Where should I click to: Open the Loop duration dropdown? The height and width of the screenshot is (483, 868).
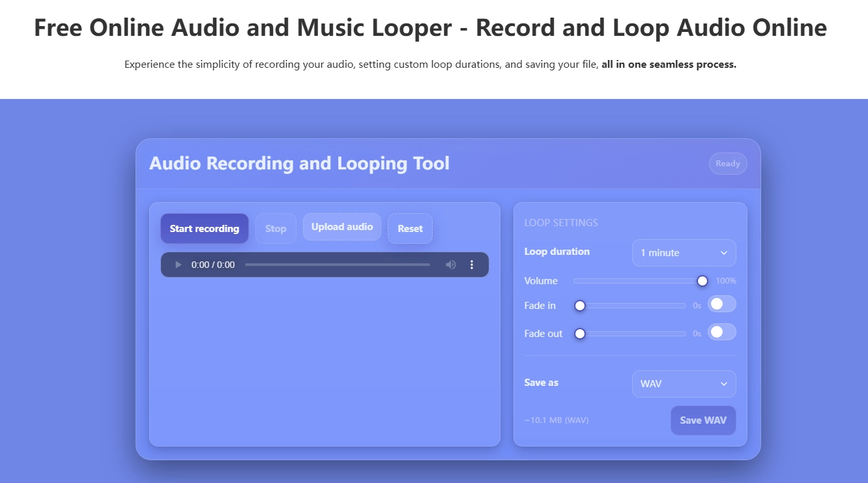tap(684, 253)
